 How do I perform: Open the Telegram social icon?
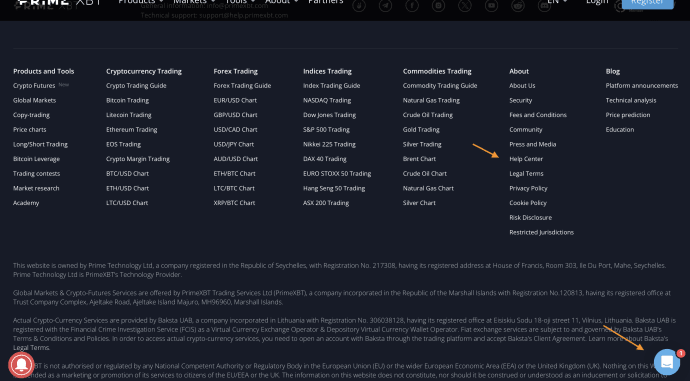[x=385, y=5]
